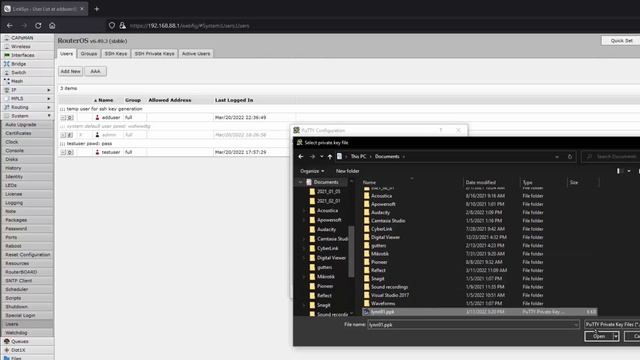
Task: Click the Add New button
Action: [x=70, y=71]
